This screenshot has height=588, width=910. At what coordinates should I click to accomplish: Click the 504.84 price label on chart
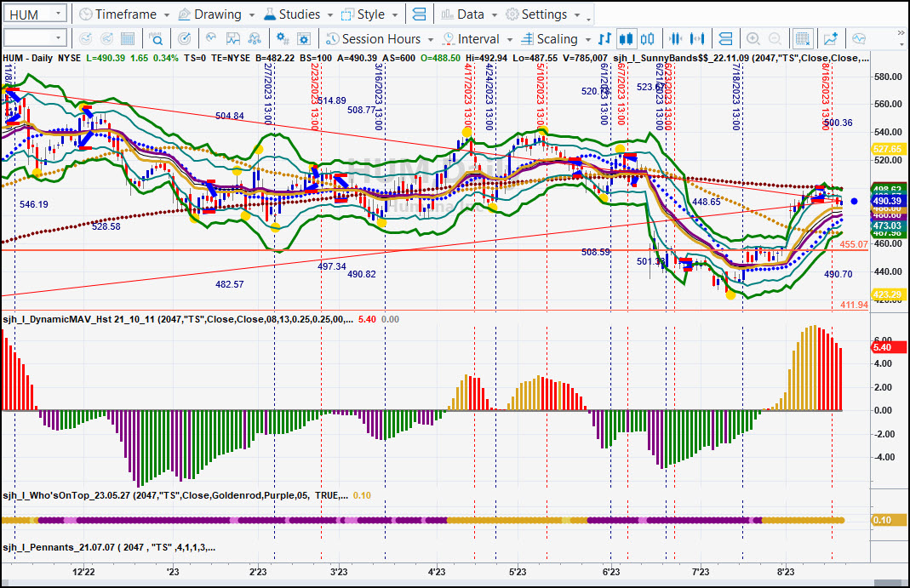(230, 116)
